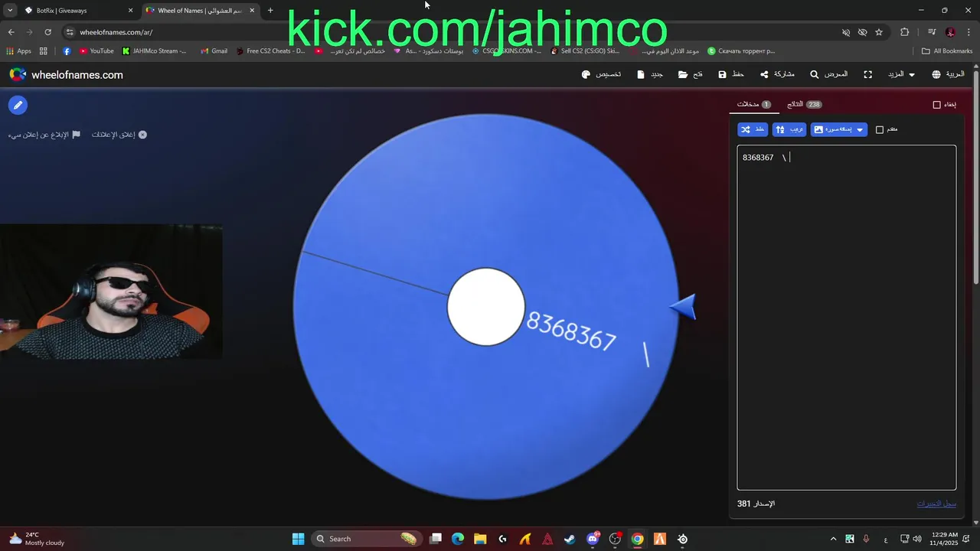Create a new wheel (جديد)

click(650, 74)
